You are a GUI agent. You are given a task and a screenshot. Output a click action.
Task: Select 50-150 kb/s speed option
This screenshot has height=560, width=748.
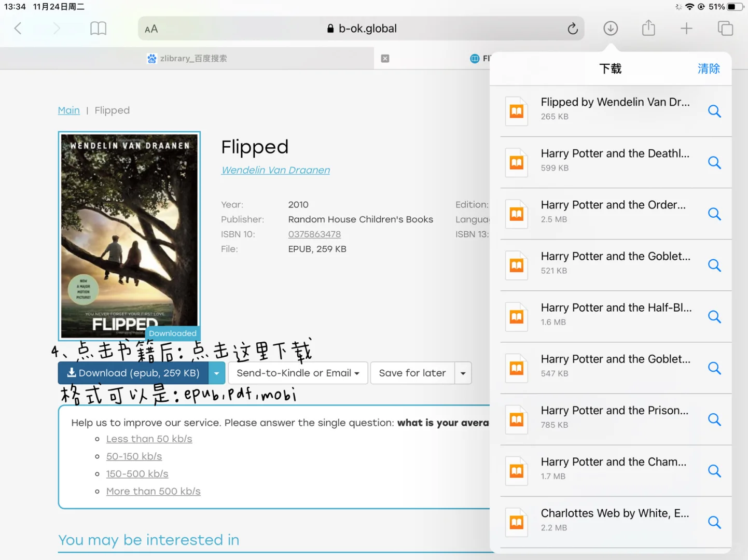pos(134,456)
